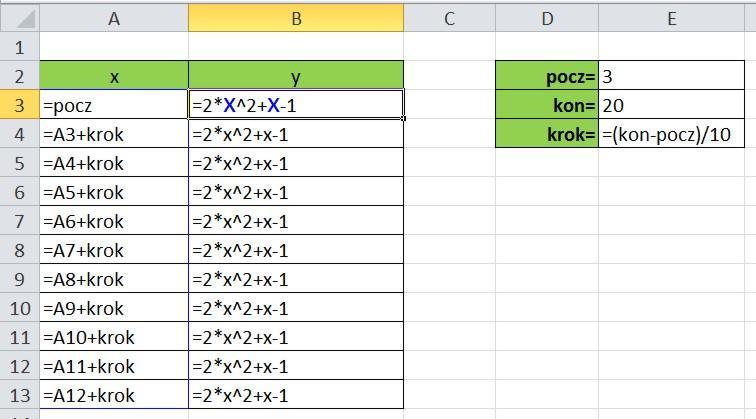Select column C header
756x419 pixels.
449,18
